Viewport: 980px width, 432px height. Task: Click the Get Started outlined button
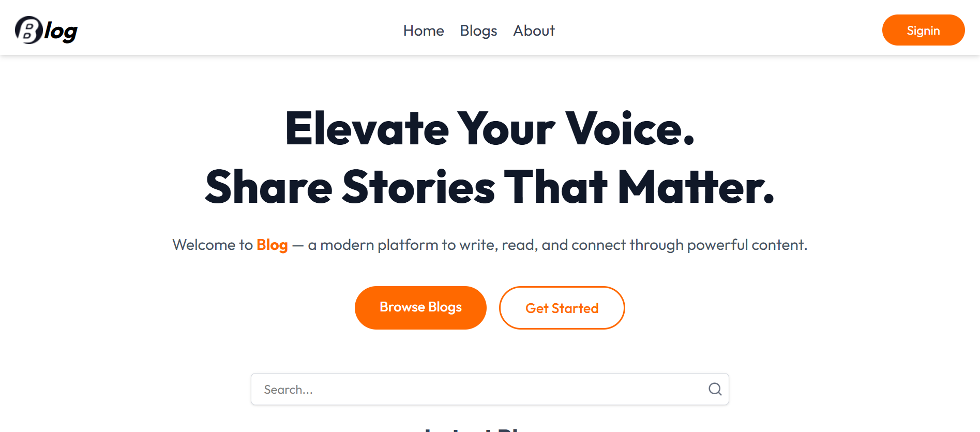point(562,307)
